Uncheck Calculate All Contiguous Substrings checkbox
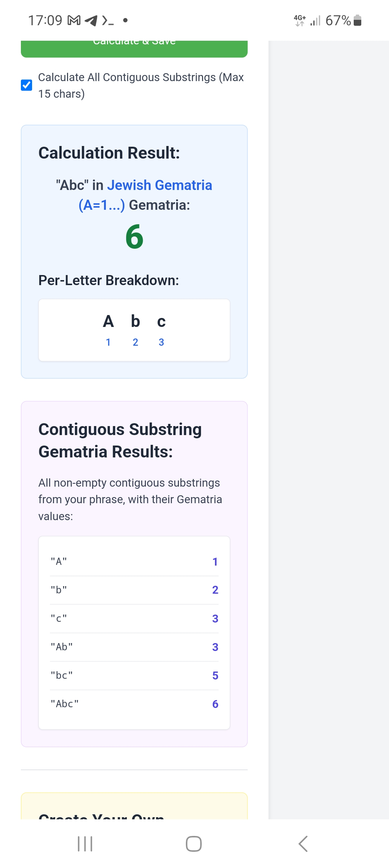The height and width of the screenshot is (868, 389). [x=27, y=85]
